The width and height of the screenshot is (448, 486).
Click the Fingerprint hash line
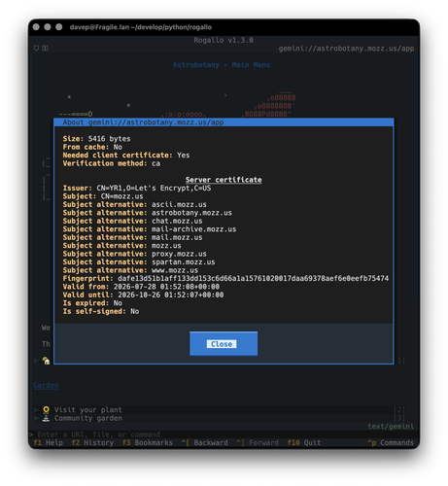tap(225, 278)
